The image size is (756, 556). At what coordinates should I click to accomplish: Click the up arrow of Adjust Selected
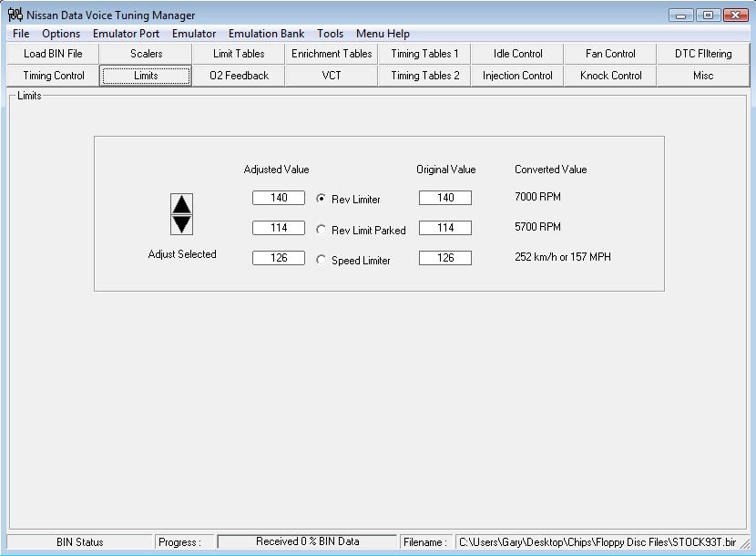pos(181,204)
